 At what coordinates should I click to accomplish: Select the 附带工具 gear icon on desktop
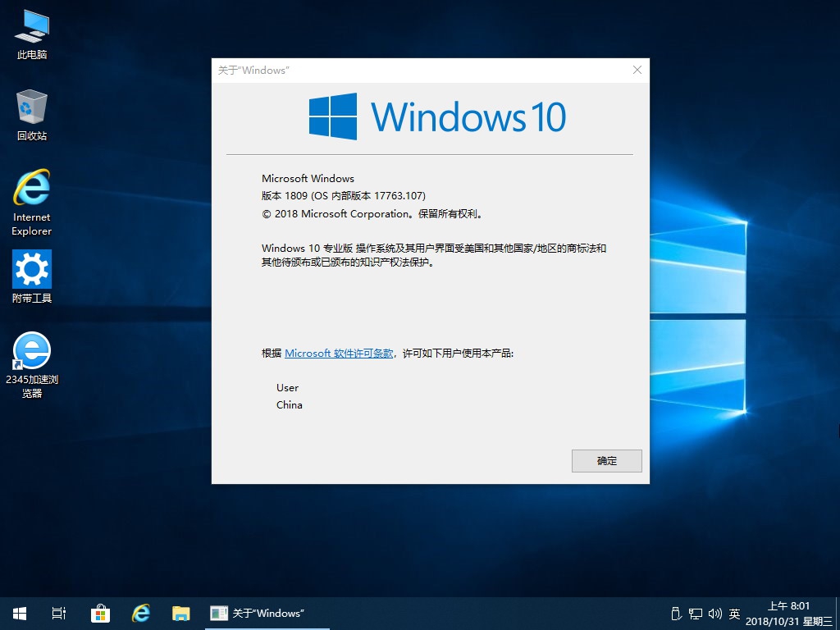point(32,276)
